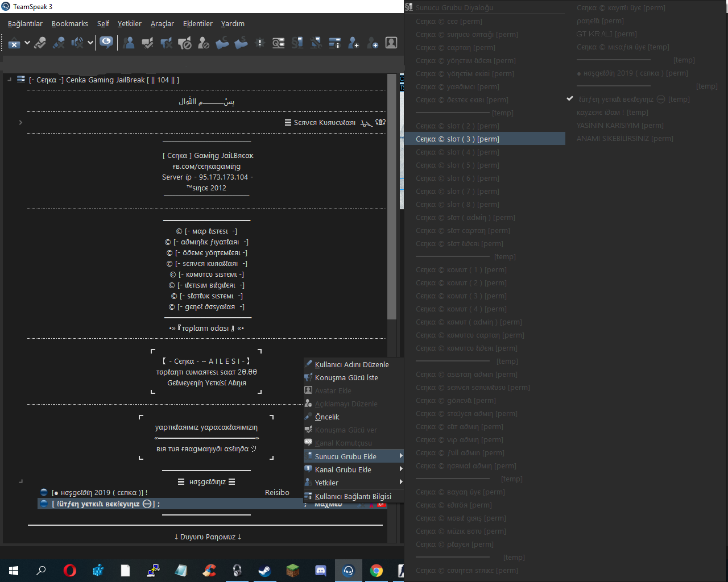Open Discord from the taskbar
The image size is (728, 582).
tap(321, 570)
